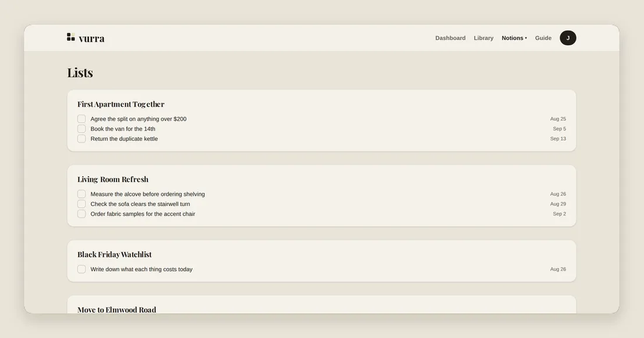This screenshot has width=644, height=338.
Task: Click the vurra wordmark text
Action: [91, 38]
